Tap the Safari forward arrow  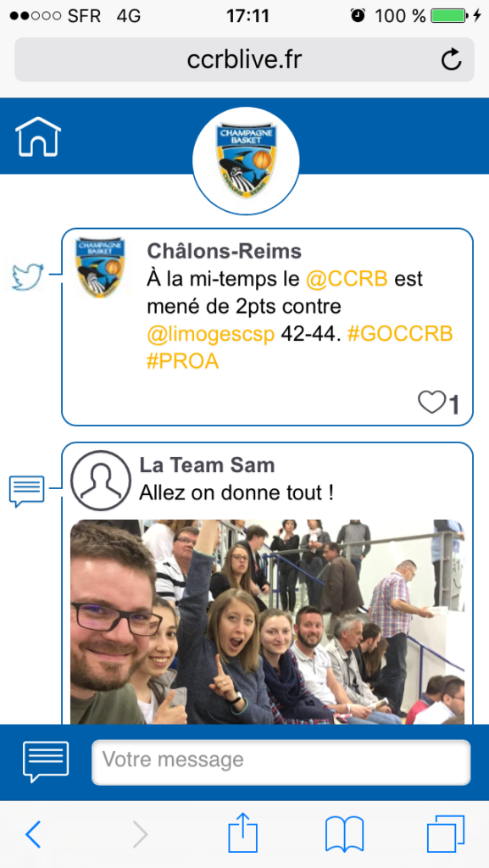point(140,834)
